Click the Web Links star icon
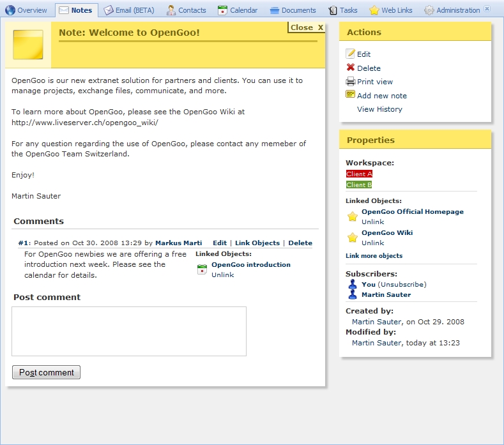 tap(374, 10)
